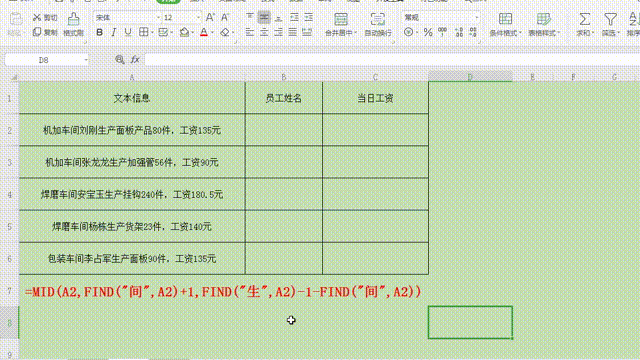Click Merge and Center (合并居中) icon
This screenshot has height=360, width=640.
(x=341, y=19)
